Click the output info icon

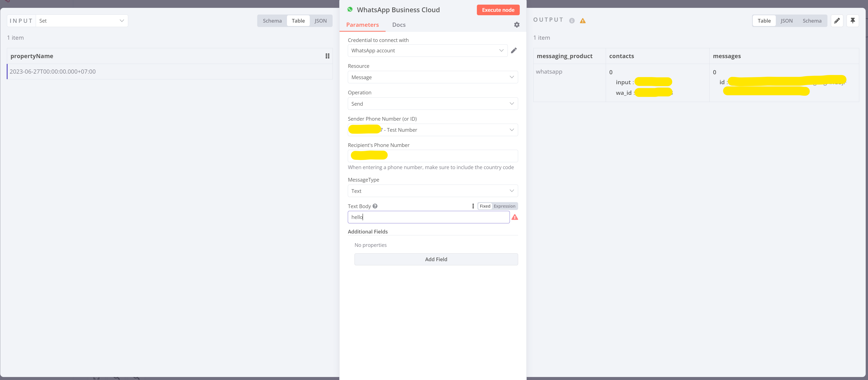(572, 21)
